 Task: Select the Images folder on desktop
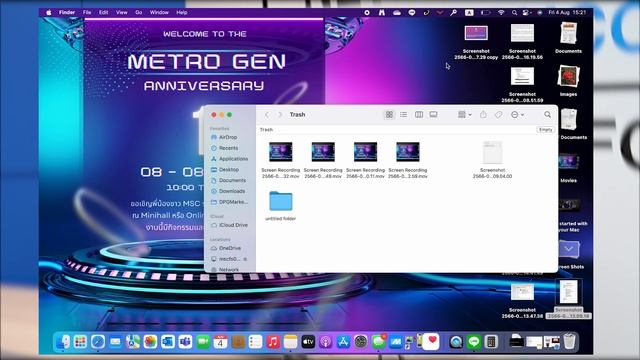569,81
